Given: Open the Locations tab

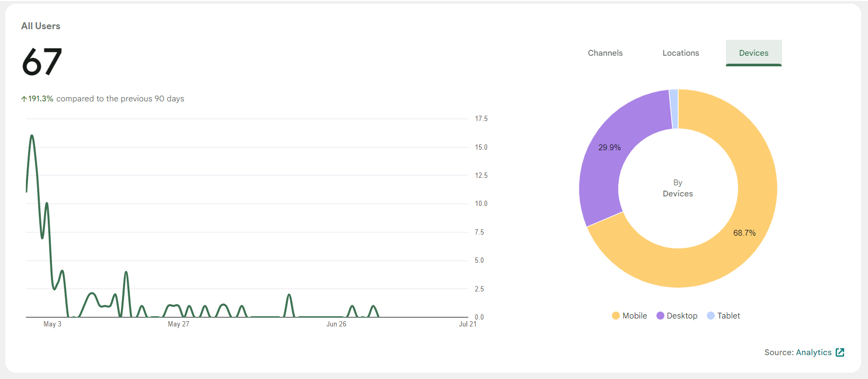Looking at the screenshot, I should [x=680, y=53].
